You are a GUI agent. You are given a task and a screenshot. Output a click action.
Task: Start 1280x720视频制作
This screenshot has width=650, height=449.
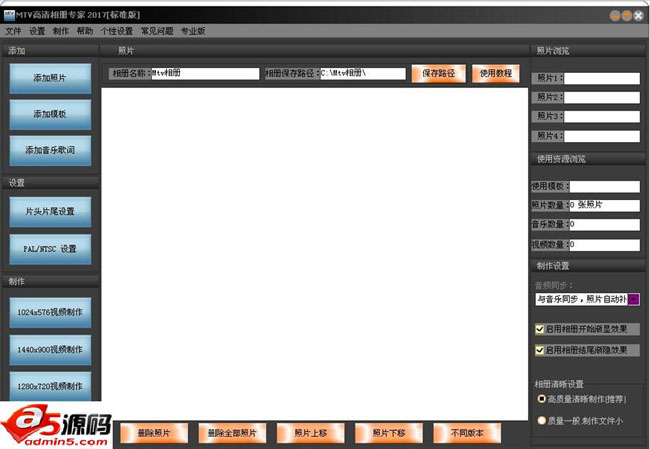tap(50, 386)
